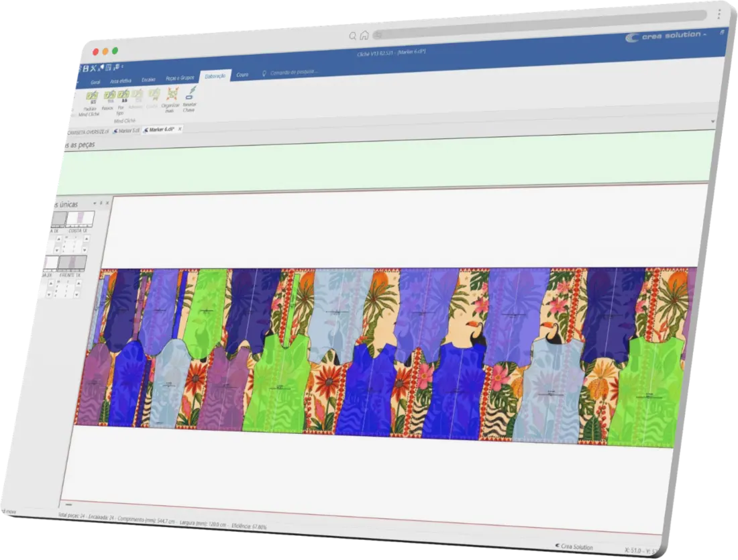Switch to the CAMISETA OVERSIZE document tab
The image size is (738, 560).
point(88,131)
